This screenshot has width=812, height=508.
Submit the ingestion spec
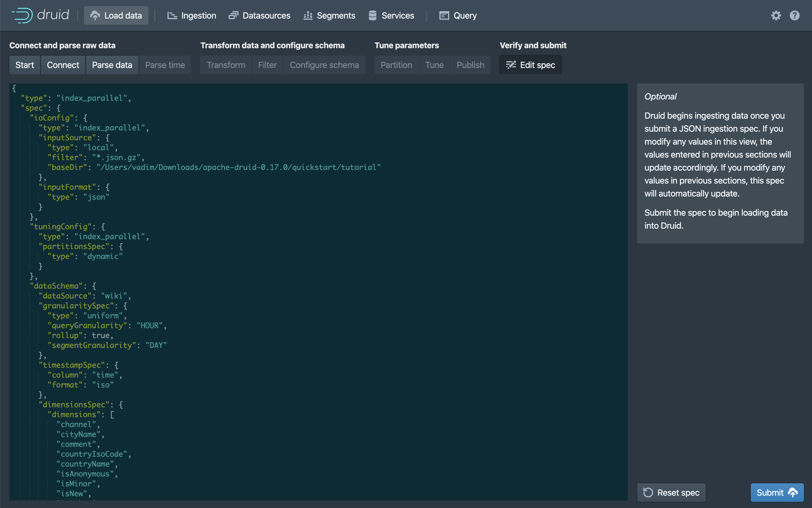(777, 493)
